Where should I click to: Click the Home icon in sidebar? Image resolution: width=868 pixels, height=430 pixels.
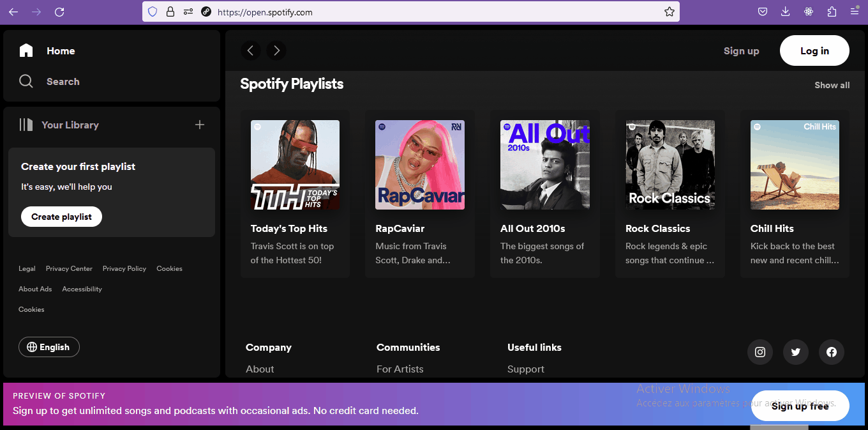point(26,50)
